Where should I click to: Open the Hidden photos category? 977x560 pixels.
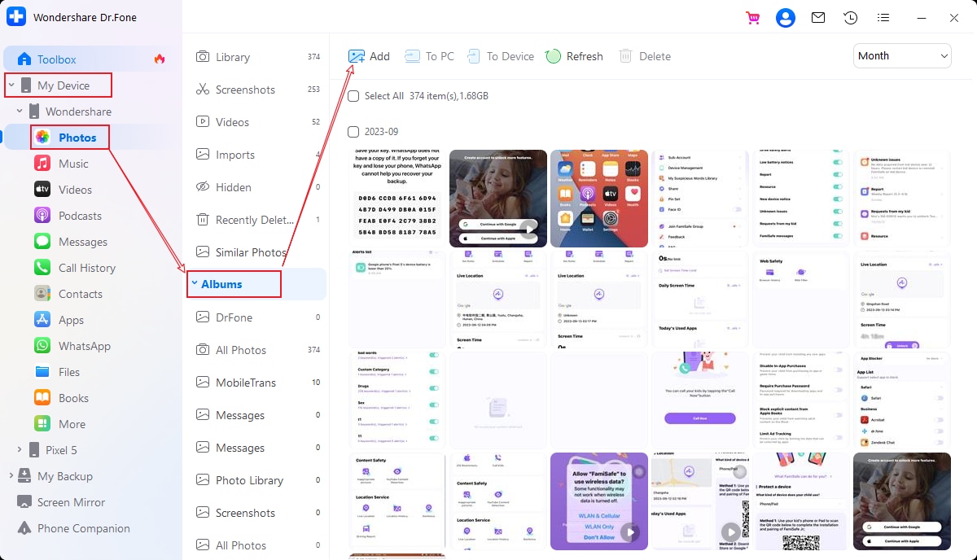click(x=257, y=187)
